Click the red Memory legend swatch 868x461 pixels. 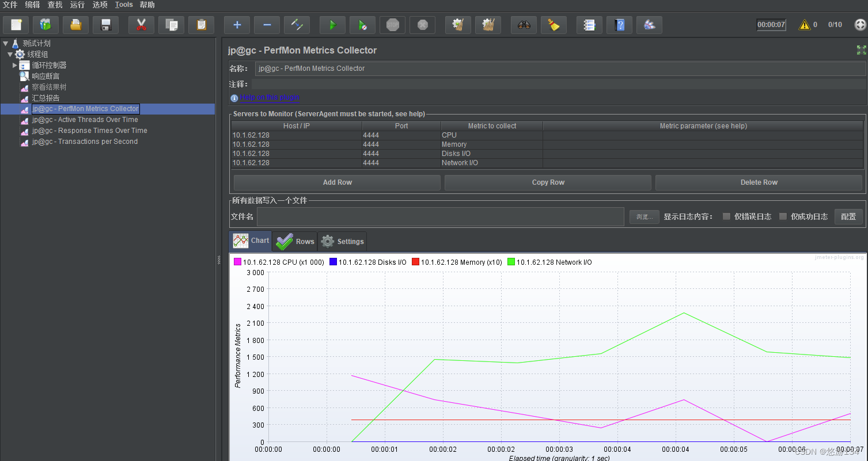tap(415, 262)
